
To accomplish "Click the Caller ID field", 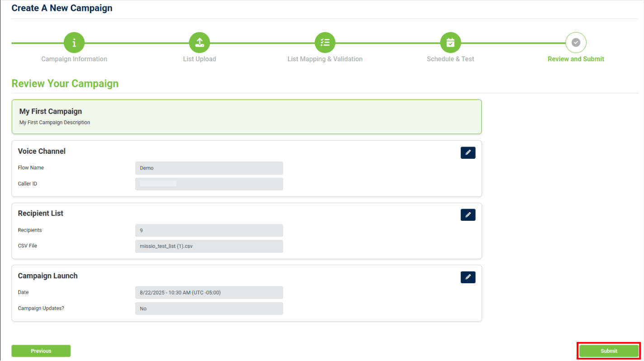I will 209,184.
